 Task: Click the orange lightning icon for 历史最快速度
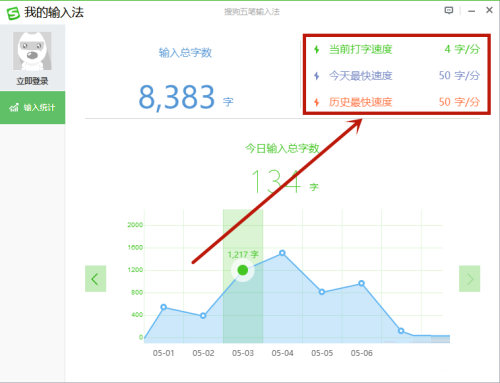coord(317,102)
